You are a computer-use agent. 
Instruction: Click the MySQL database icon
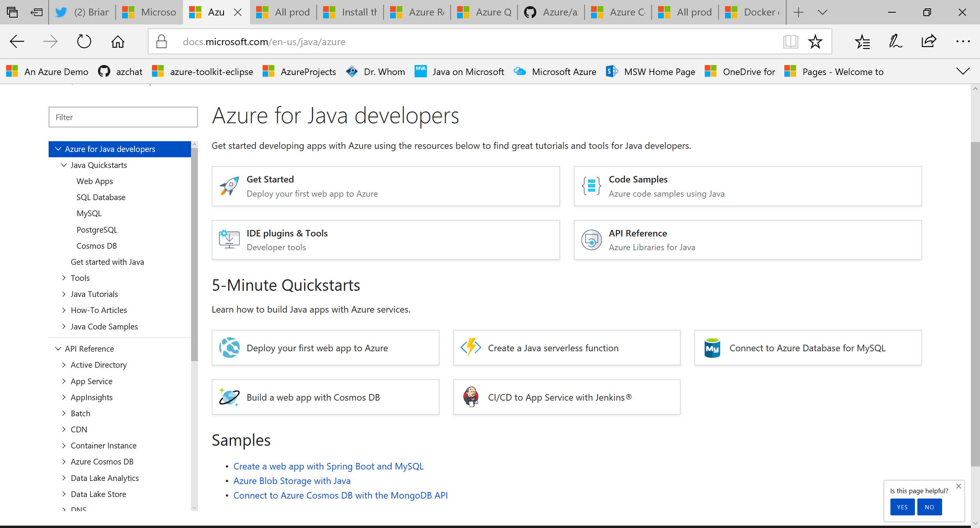pos(712,348)
